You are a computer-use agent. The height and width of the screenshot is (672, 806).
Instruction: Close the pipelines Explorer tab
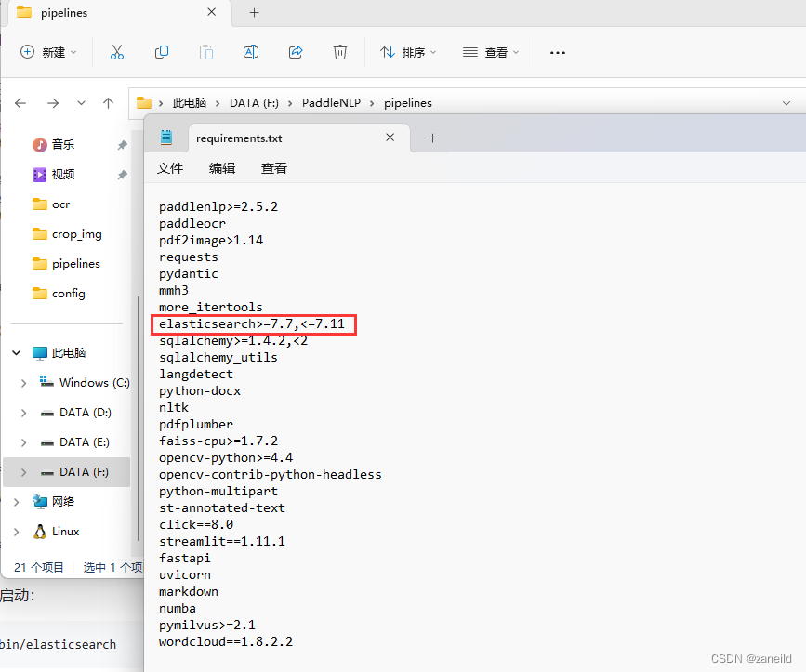(212, 12)
